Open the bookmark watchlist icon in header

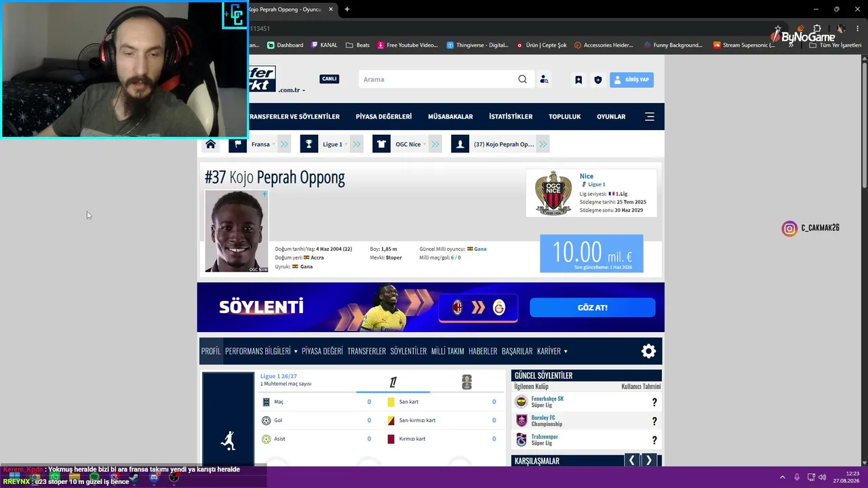coord(578,79)
